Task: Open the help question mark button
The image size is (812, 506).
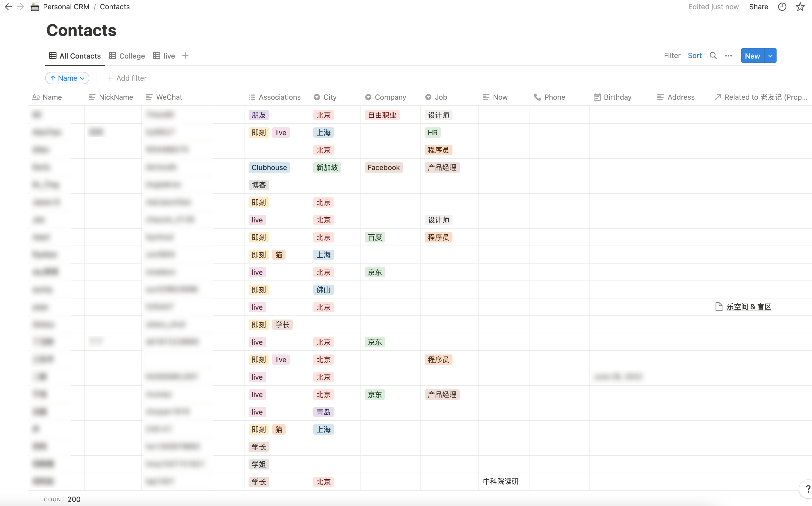Action: point(807,489)
